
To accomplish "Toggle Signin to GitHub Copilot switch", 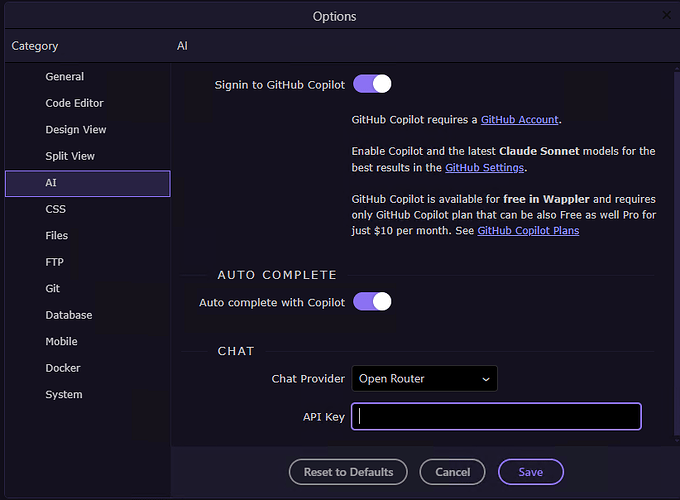I will point(372,84).
